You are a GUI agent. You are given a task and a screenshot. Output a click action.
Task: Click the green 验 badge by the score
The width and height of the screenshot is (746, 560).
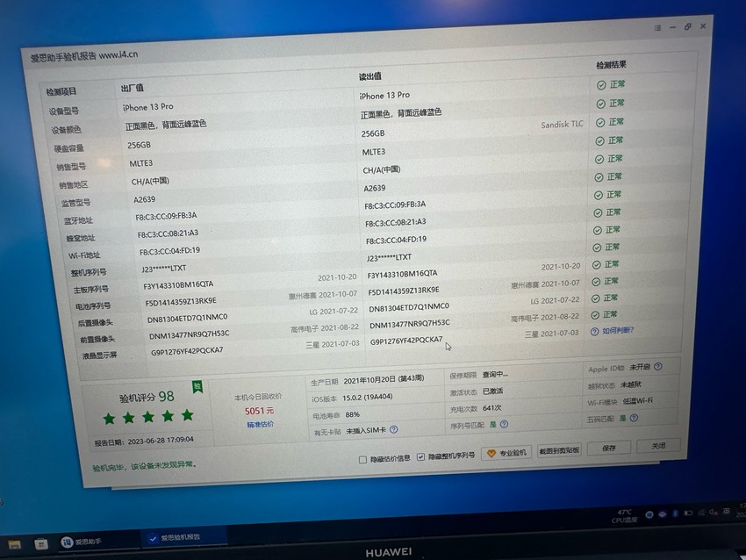pyautogui.click(x=197, y=387)
